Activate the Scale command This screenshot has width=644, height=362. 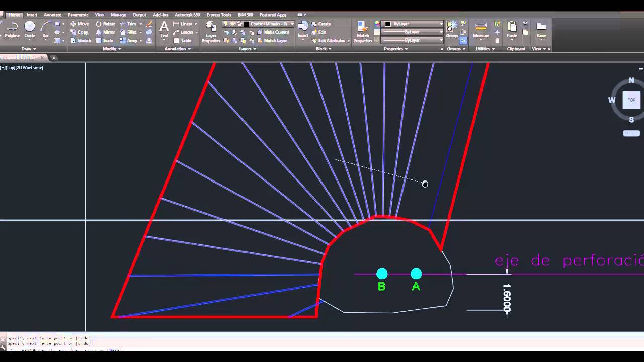coord(104,41)
